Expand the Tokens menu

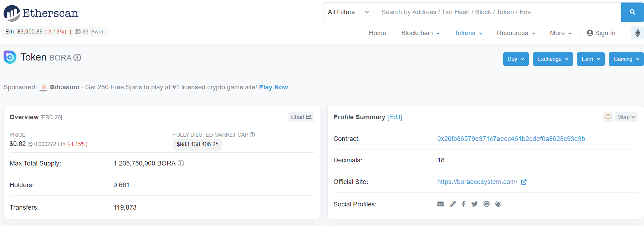coord(468,33)
